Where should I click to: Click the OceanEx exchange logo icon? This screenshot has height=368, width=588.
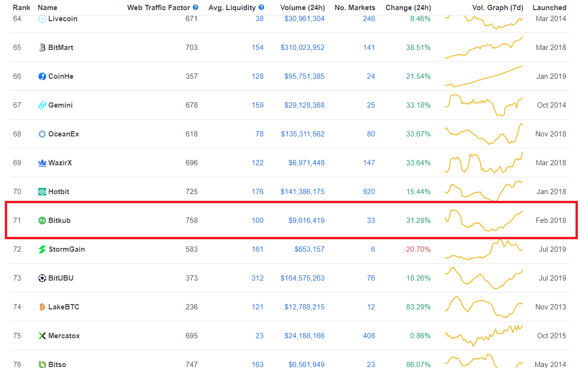pos(42,134)
